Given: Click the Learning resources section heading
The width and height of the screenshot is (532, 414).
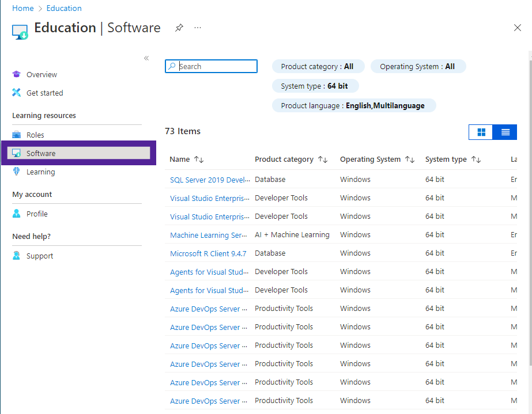Looking at the screenshot, I should tap(44, 116).
